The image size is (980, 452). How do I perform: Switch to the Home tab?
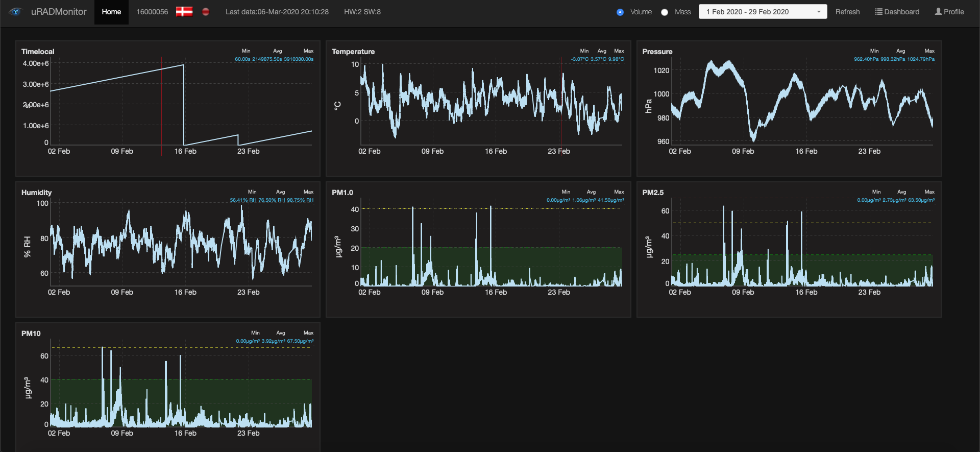coord(111,12)
